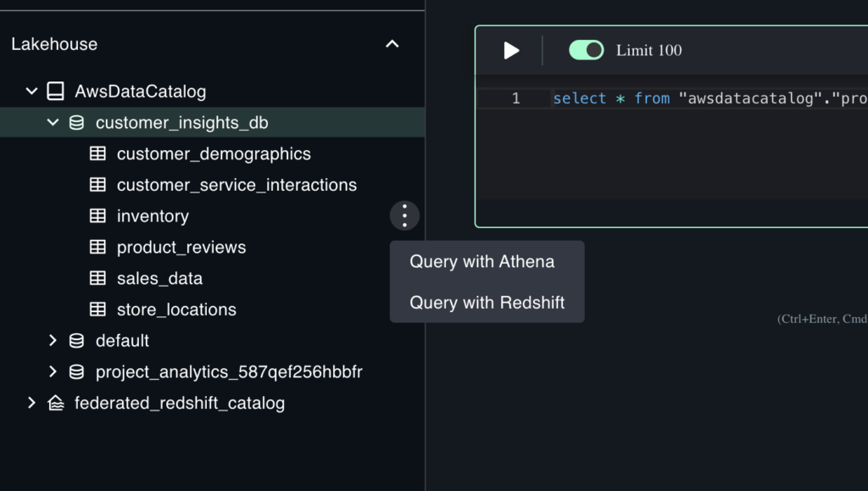
Task: Click the Limit 100 label
Action: [648, 50]
